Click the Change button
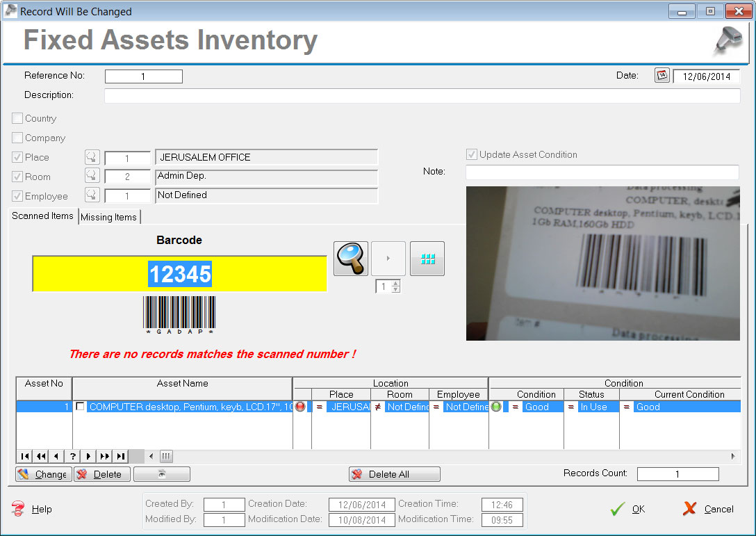Screen dimensions: 756x536 pyautogui.click(x=42, y=474)
